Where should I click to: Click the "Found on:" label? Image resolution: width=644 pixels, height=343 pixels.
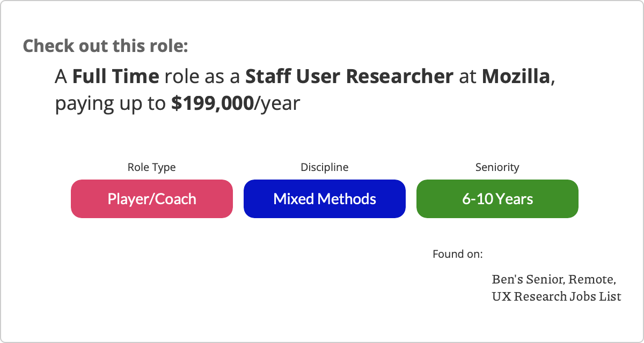tap(458, 253)
